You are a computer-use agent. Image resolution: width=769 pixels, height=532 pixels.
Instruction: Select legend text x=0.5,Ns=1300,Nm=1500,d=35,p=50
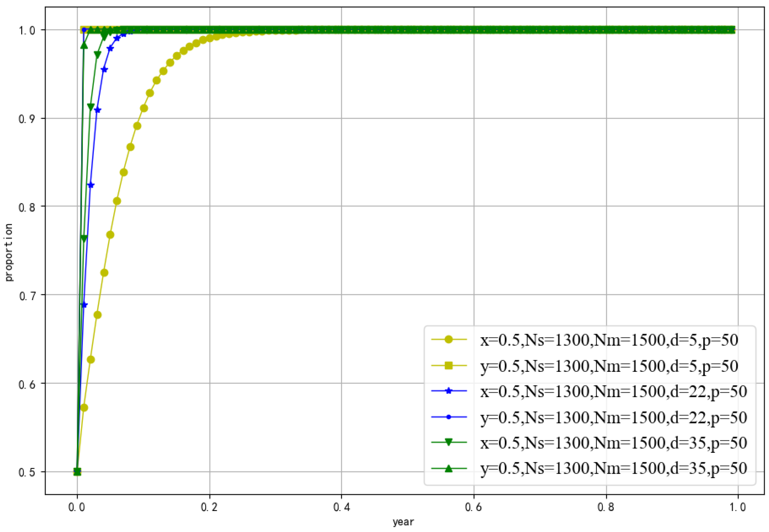pos(613,443)
